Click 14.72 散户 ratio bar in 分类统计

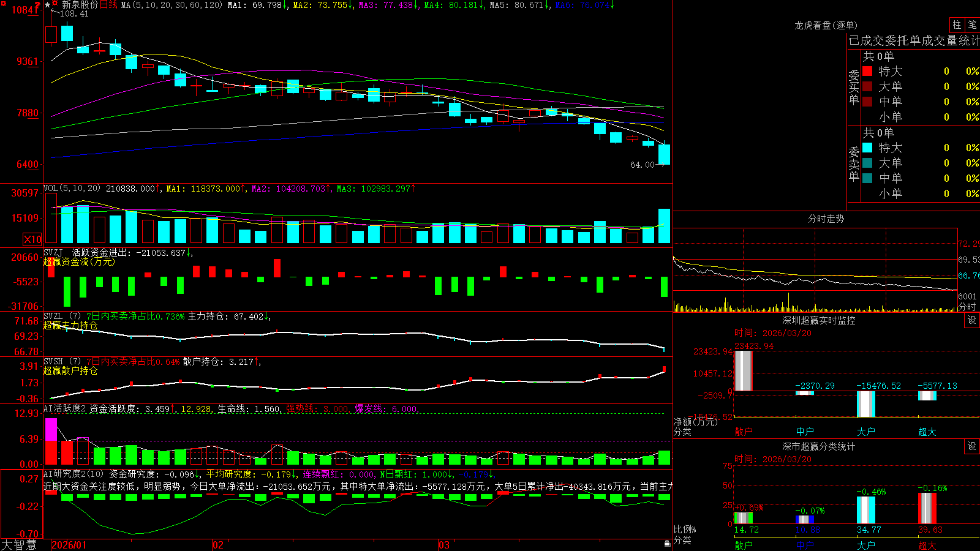coord(744,519)
